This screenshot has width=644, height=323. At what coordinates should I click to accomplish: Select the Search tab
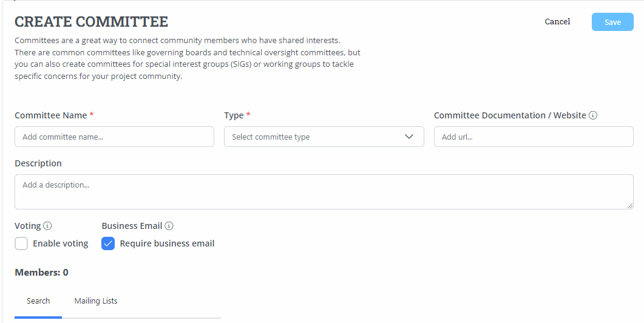click(38, 301)
